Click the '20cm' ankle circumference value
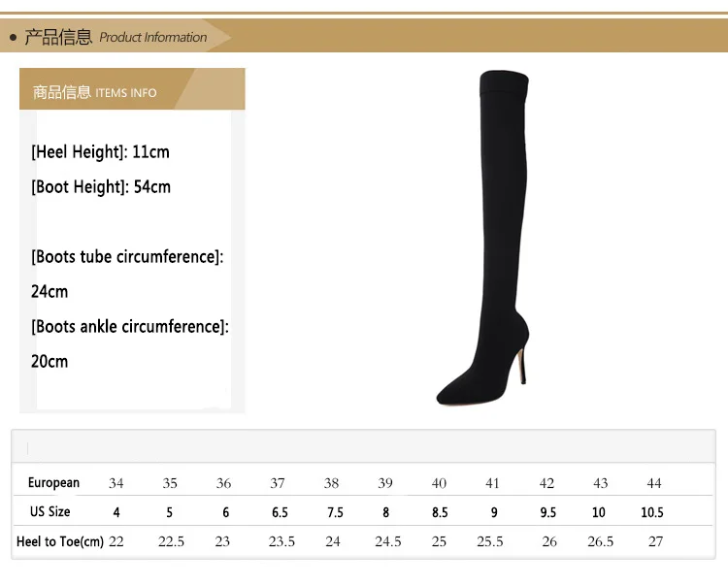 coord(50,362)
